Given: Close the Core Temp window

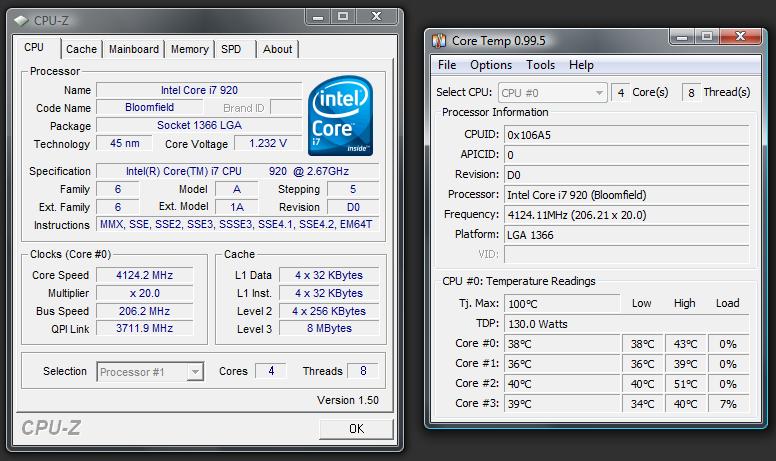Looking at the screenshot, I should tap(740, 37).
